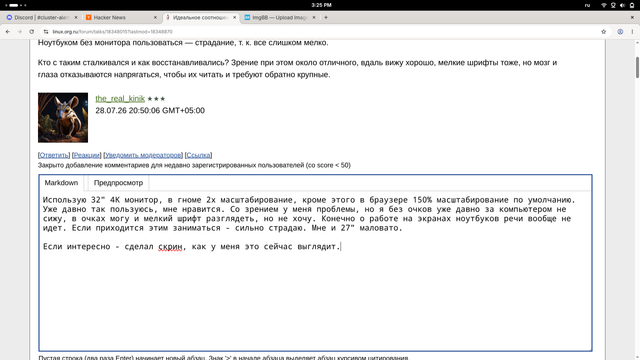Reload the page with the refresh icon
This screenshot has height=360, width=640.
pyautogui.click(x=31, y=31)
